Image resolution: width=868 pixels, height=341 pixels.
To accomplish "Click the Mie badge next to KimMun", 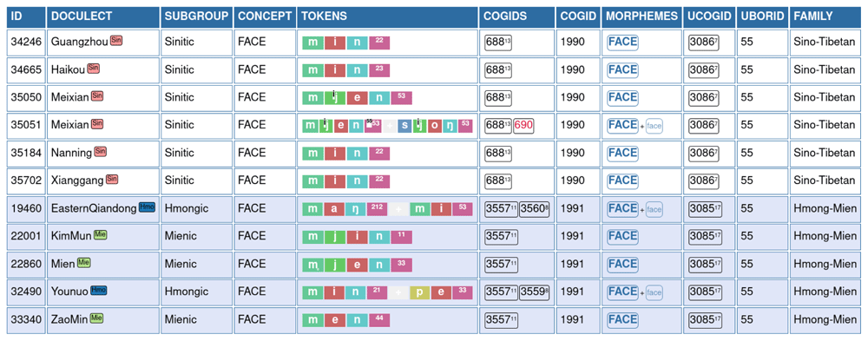I will [100, 234].
